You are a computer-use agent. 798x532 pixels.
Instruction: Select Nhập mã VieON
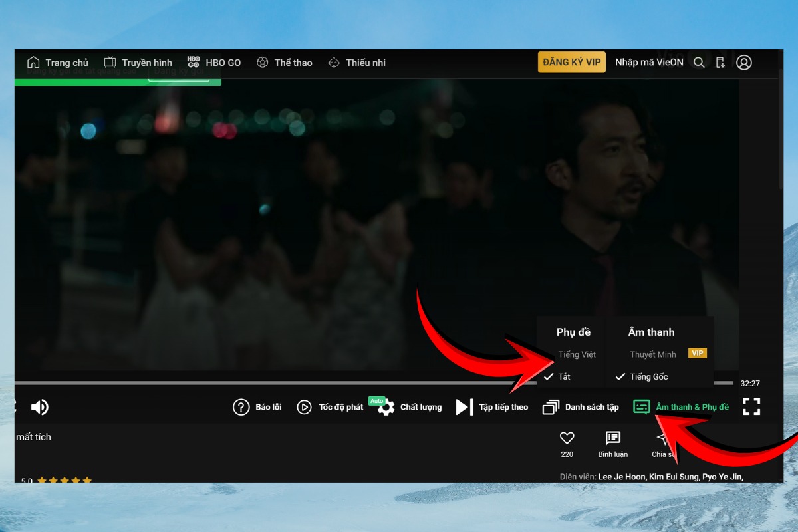click(648, 62)
